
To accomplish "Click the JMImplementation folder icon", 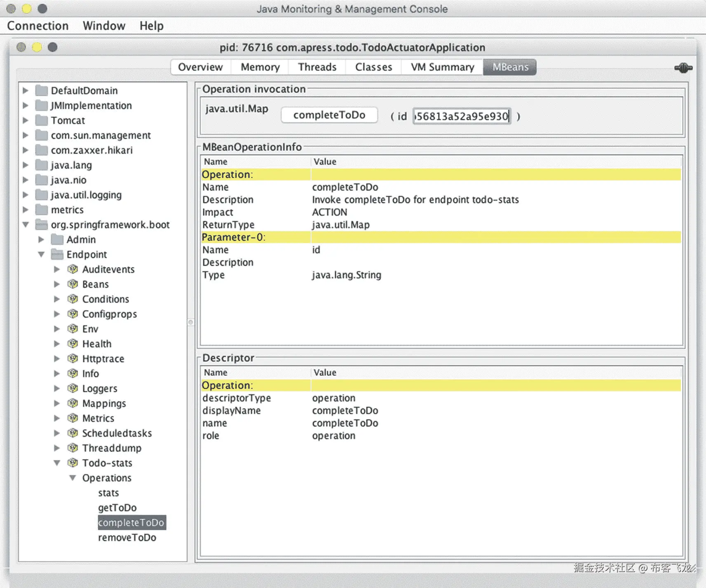I will pos(41,105).
